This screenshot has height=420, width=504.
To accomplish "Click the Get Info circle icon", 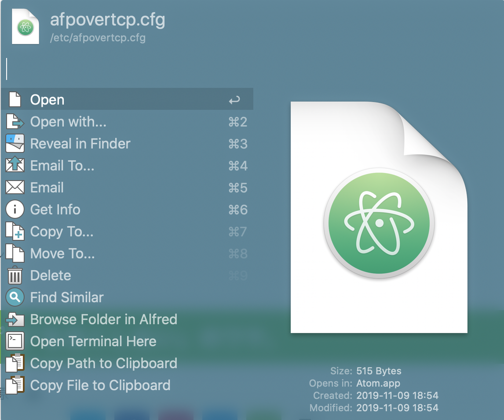I will tap(15, 210).
